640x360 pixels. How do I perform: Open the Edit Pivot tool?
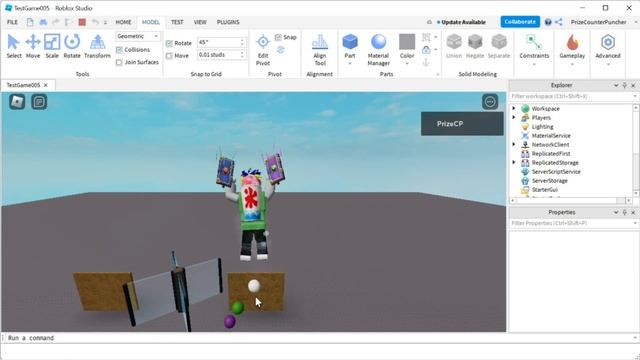tap(263, 50)
